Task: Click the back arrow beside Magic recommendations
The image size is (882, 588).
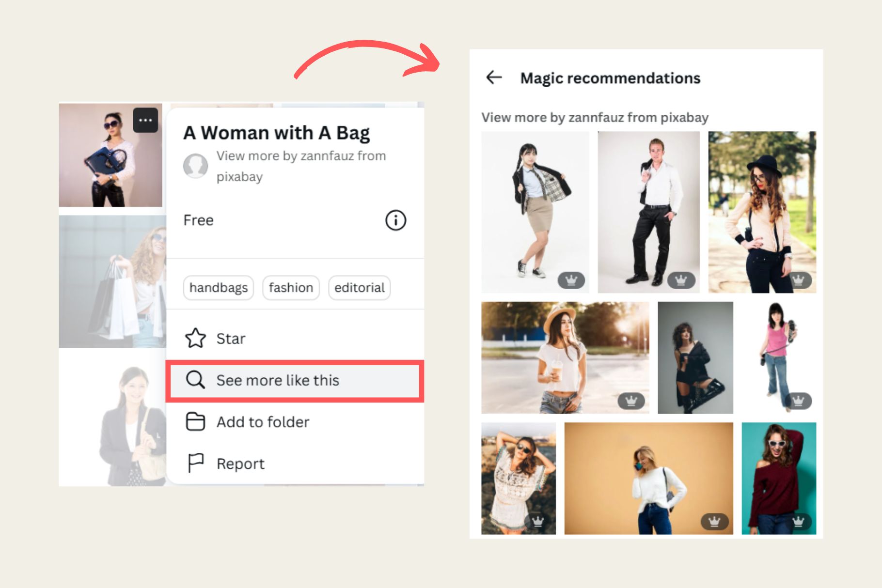Action: click(494, 77)
